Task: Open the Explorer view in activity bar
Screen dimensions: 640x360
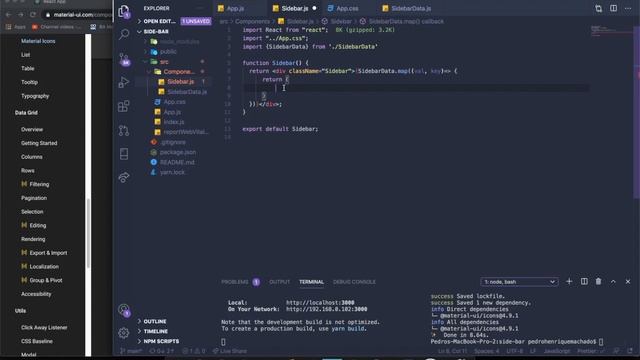Action: 124,11
